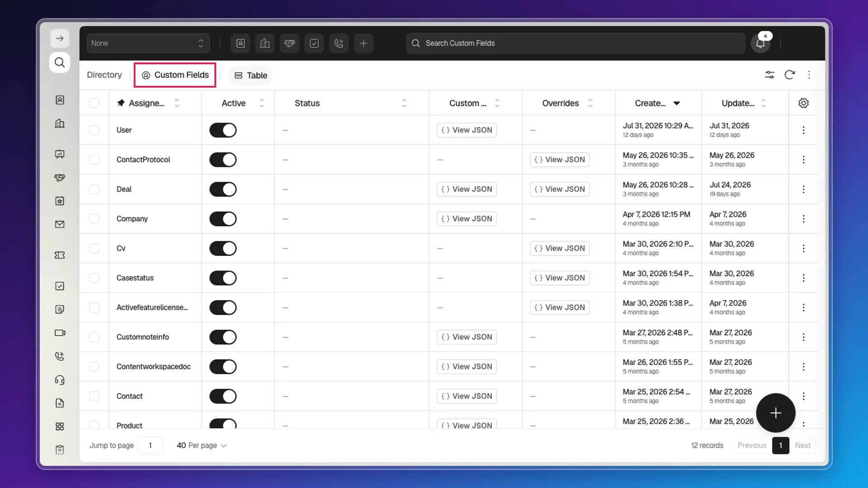Open row actions menu for Company

pyautogui.click(x=803, y=219)
